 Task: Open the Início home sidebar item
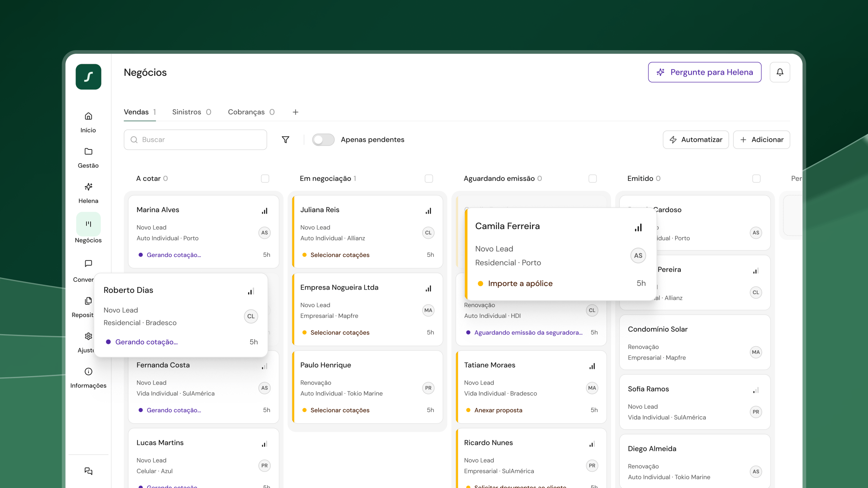(88, 122)
